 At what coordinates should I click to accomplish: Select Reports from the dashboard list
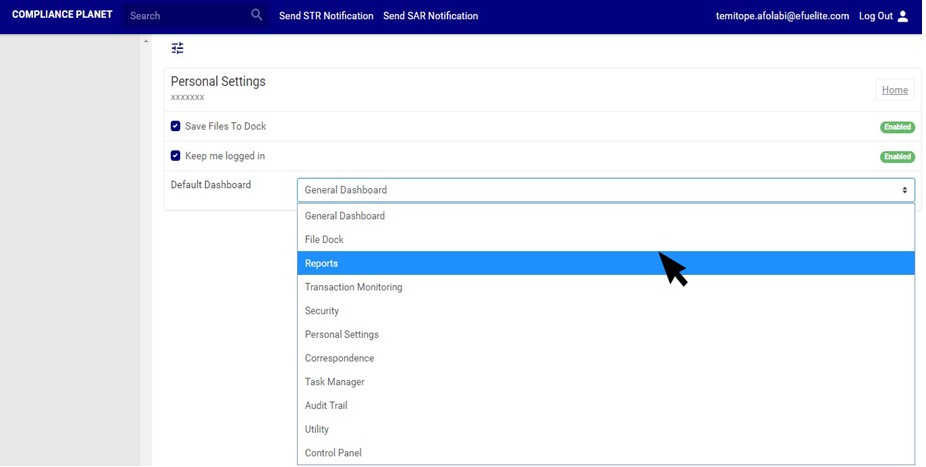point(322,263)
